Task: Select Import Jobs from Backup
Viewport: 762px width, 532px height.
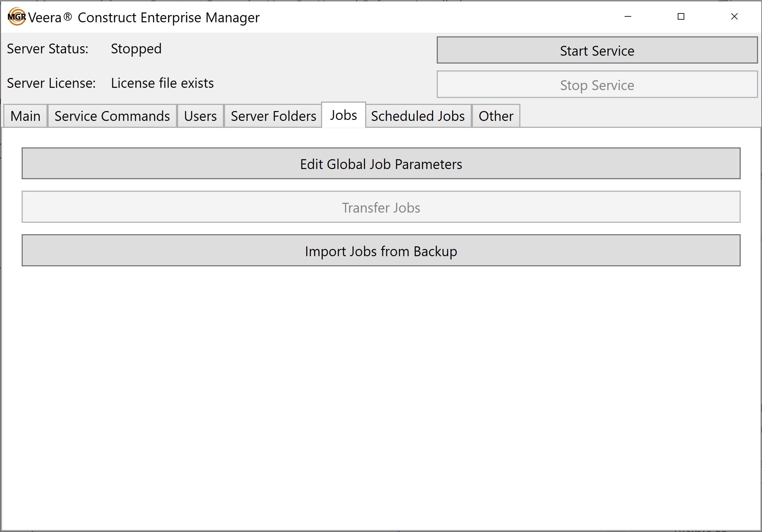Action: [381, 251]
